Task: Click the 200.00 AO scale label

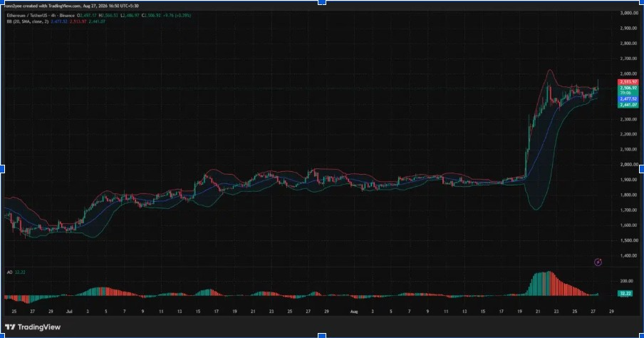Action: pyautogui.click(x=627, y=281)
